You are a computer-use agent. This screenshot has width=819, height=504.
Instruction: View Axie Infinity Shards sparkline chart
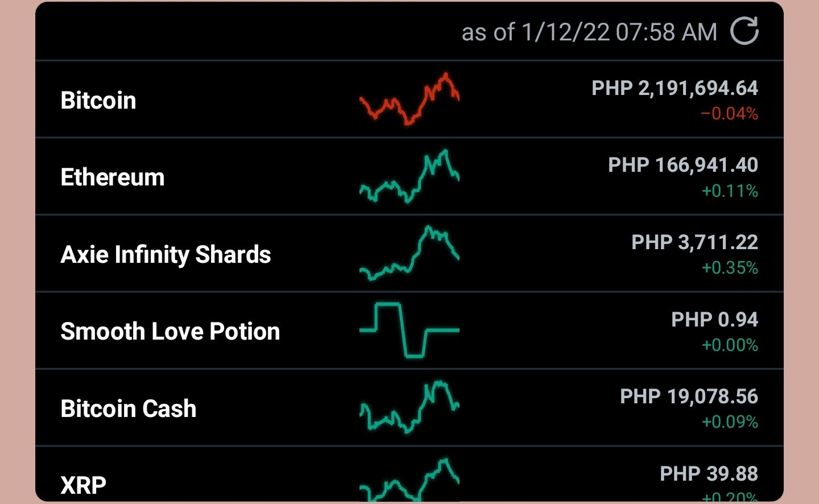coord(409,253)
